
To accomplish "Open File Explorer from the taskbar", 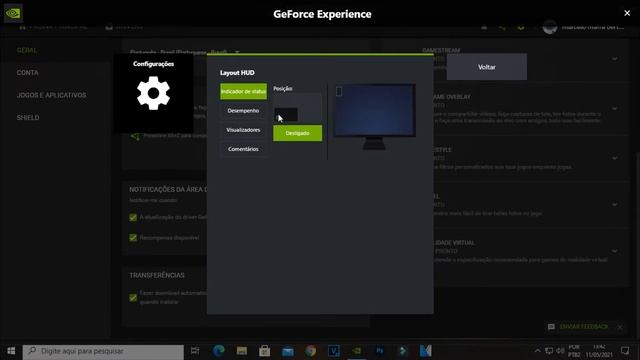I will point(242,351).
